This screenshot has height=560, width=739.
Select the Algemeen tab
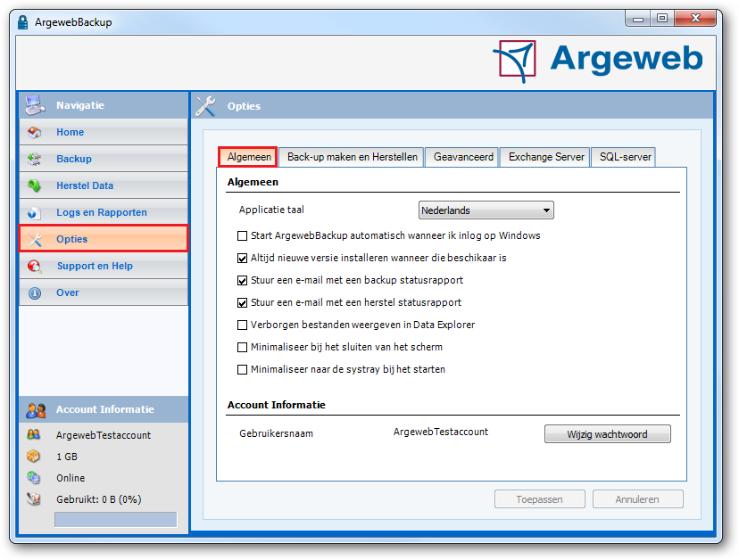pos(248,157)
